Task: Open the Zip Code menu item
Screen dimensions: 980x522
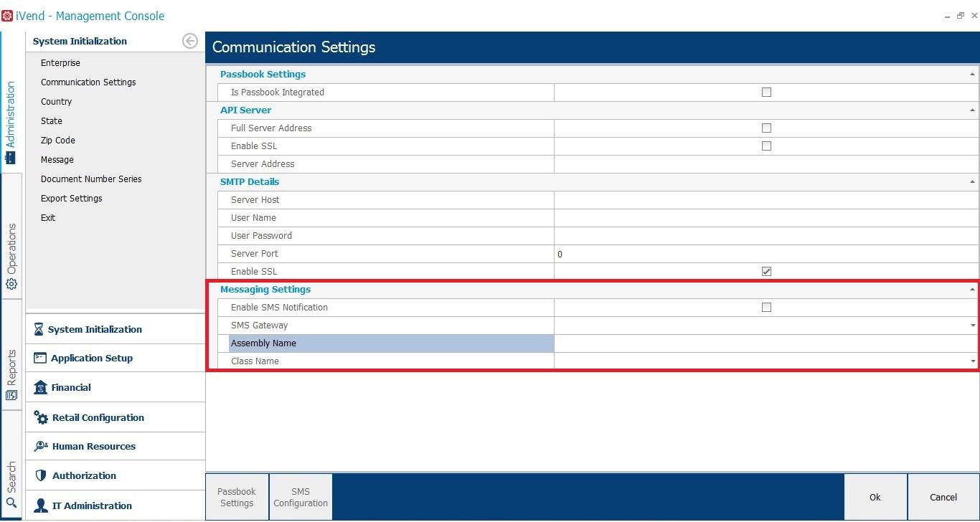Action: click(x=58, y=141)
